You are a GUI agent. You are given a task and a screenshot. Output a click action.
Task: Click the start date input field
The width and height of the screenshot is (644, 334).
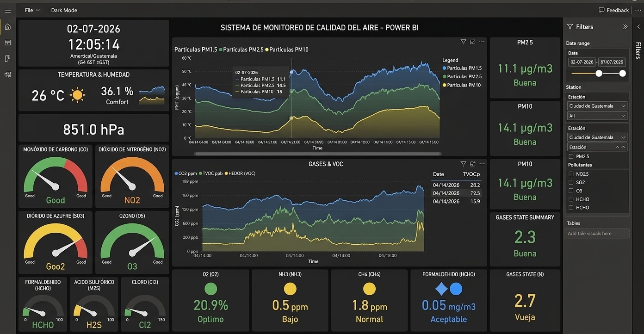click(582, 62)
